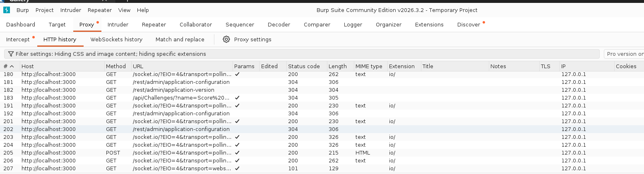Select history row number 201

tap(322, 122)
